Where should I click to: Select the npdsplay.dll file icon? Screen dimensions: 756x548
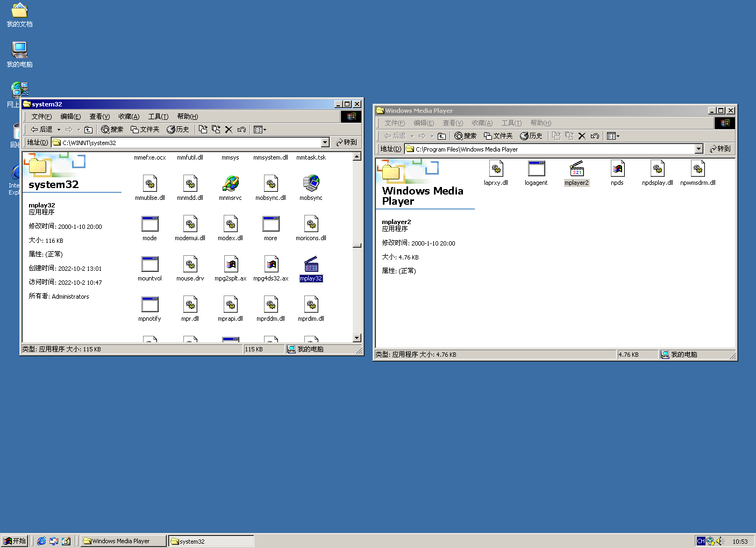[x=657, y=169]
